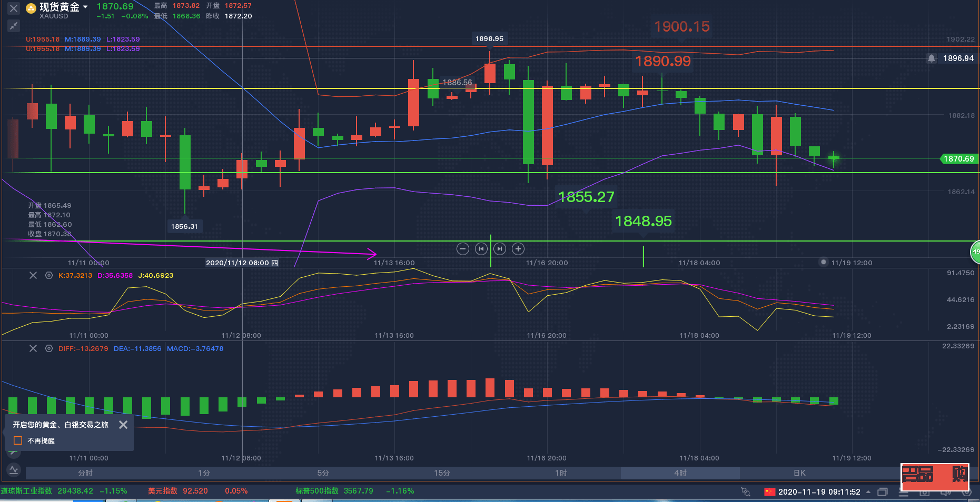The width and height of the screenshot is (980, 502).
Task: Click the bell alert icon at 1896.94
Action: tap(932, 58)
